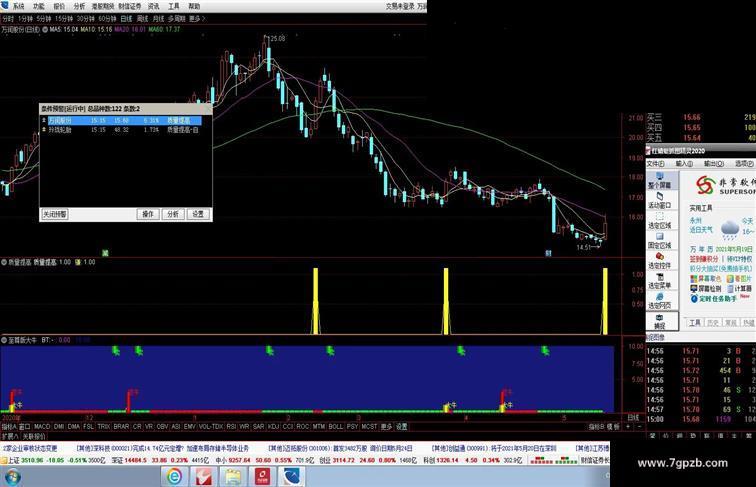Select the MACD indicator
This screenshot has width=756, height=487.
42,427
